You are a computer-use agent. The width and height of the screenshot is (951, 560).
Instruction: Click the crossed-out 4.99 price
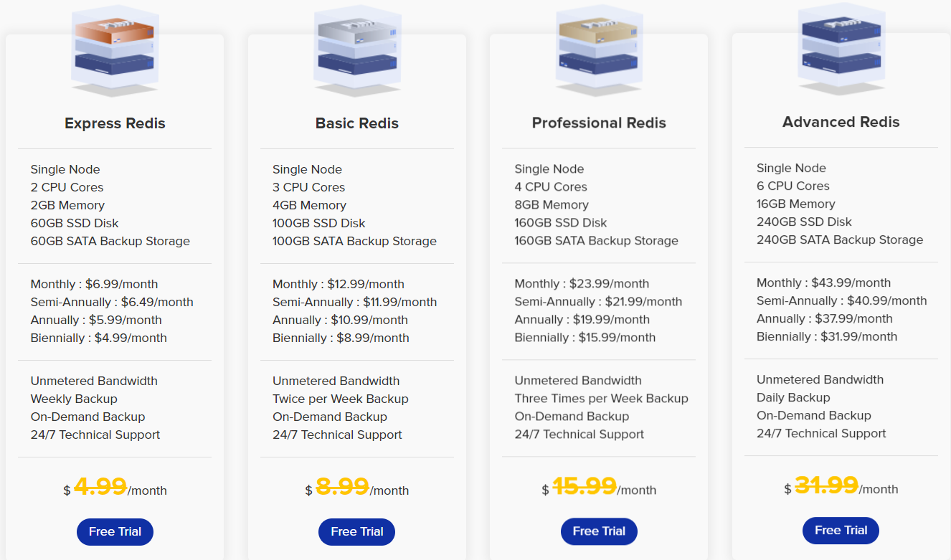(x=100, y=488)
